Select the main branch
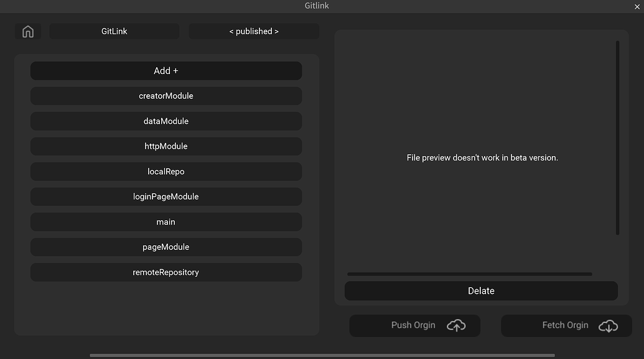This screenshot has width=644, height=359. [166, 221]
